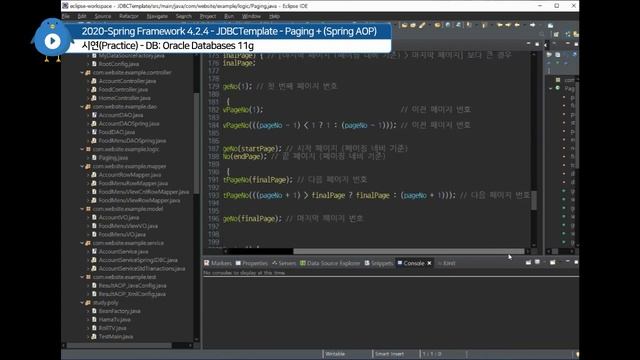Click the geNo(finalPage) code on line 196
Screen dimensions: 640x360
point(253,219)
